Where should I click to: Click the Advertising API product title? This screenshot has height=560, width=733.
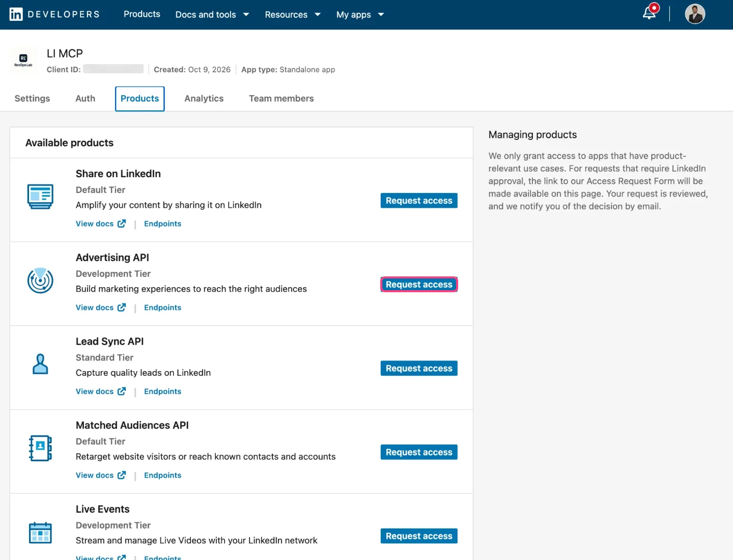click(x=112, y=258)
